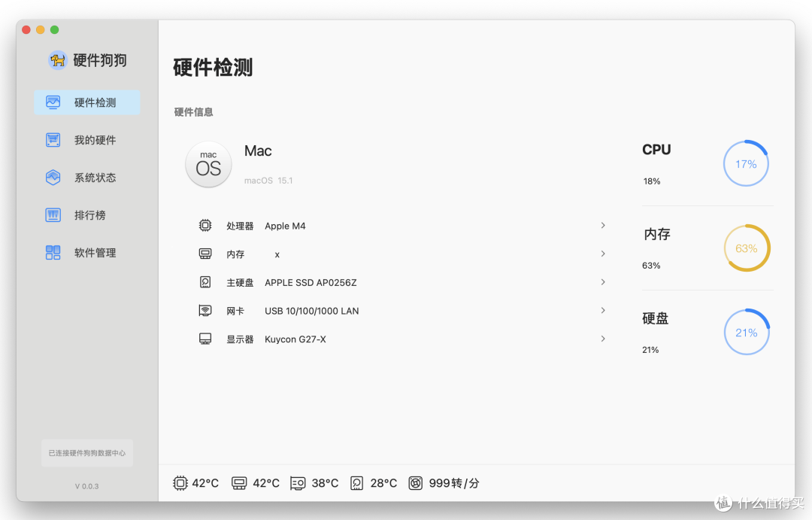The height and width of the screenshot is (520, 812).
Task: Click the 处理器 chip icon
Action: pyautogui.click(x=205, y=226)
